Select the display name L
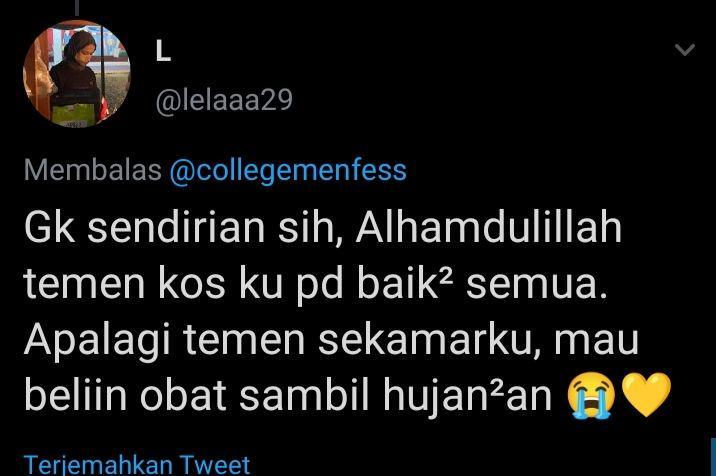716x476 pixels. click(x=163, y=51)
